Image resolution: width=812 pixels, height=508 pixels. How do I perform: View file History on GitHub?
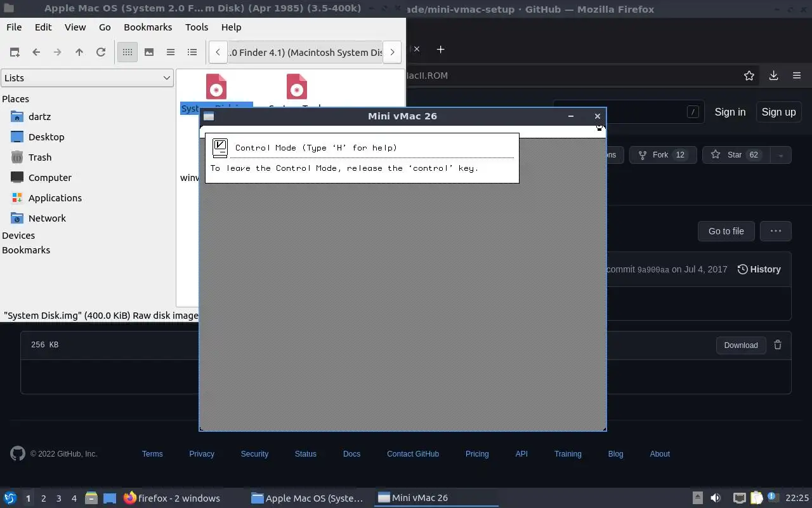pyautogui.click(x=759, y=269)
